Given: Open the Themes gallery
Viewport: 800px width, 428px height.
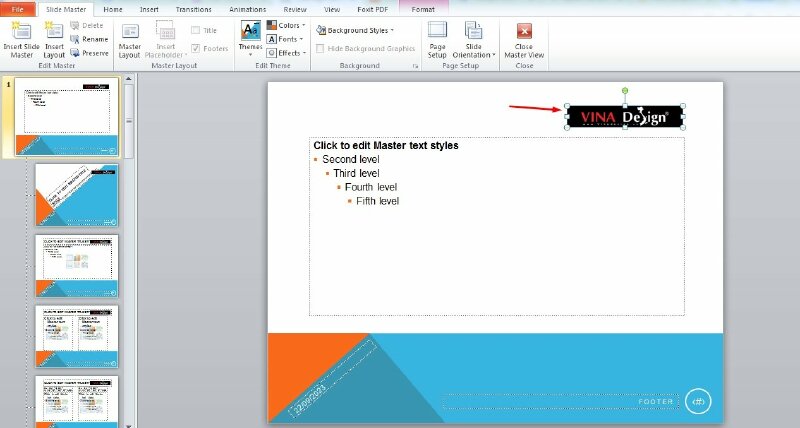Looking at the screenshot, I should (x=251, y=39).
